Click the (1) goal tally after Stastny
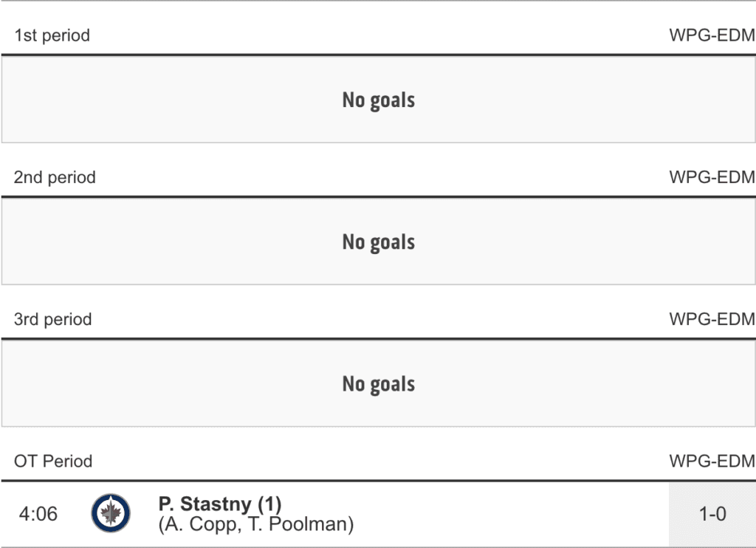756x548 pixels. [x=269, y=504]
